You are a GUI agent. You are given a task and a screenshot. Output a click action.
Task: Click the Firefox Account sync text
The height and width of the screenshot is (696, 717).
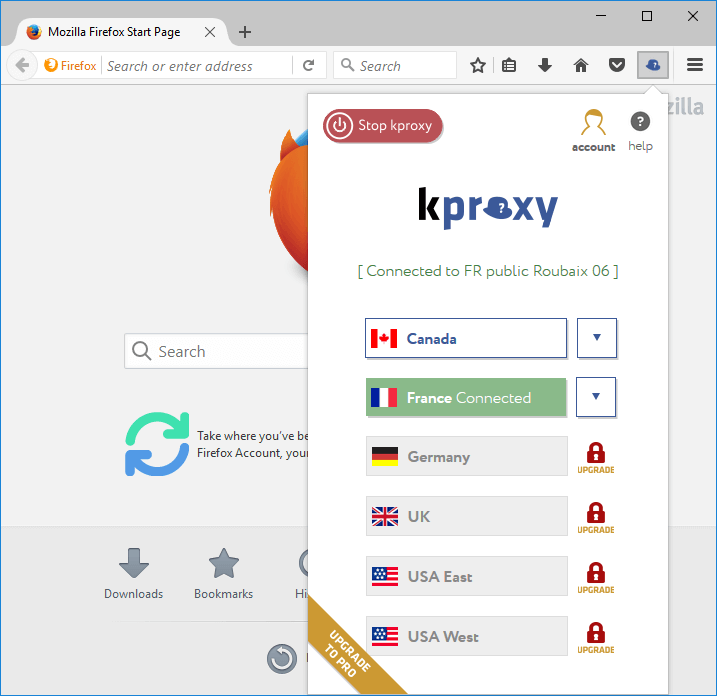coord(252,444)
